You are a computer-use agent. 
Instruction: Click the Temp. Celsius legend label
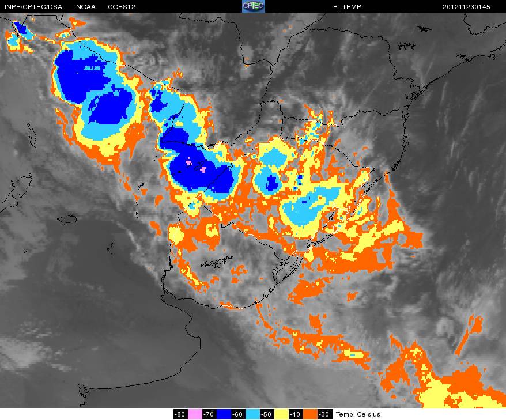point(358,414)
